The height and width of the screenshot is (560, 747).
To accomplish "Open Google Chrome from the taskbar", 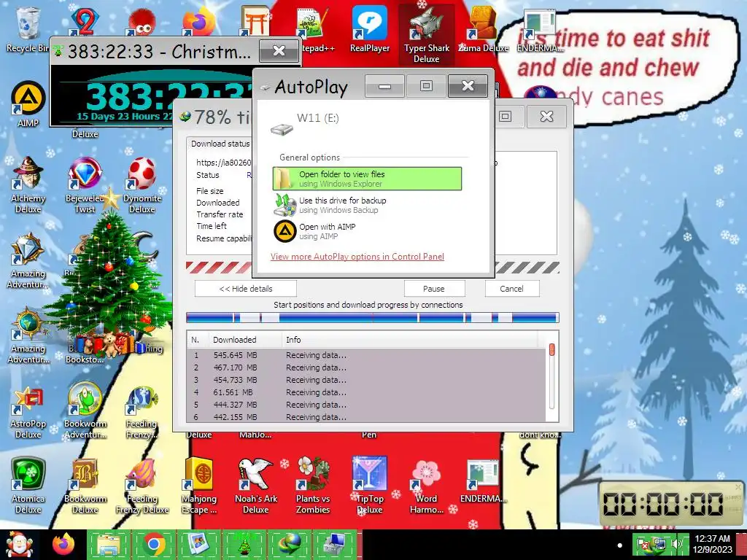I will coord(154,544).
